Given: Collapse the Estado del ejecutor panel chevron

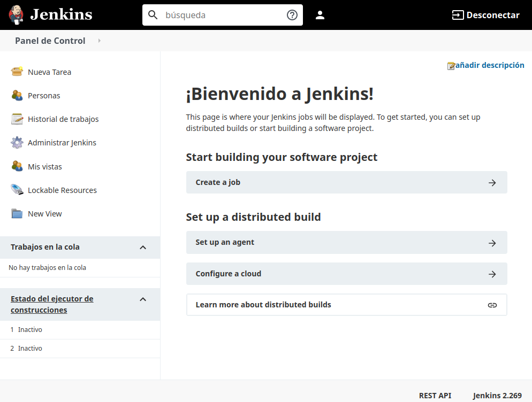Looking at the screenshot, I should [143, 299].
